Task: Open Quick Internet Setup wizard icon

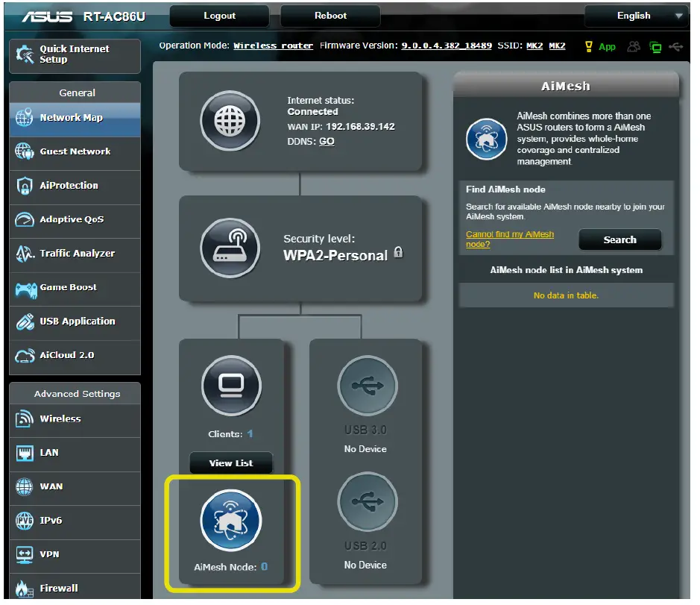Action: tap(25, 54)
